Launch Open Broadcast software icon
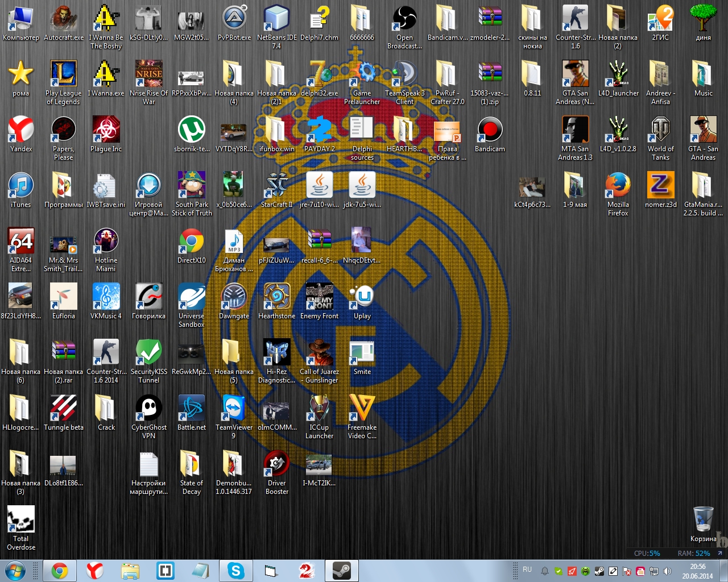Viewport: 728px width, 582px height. (404, 27)
